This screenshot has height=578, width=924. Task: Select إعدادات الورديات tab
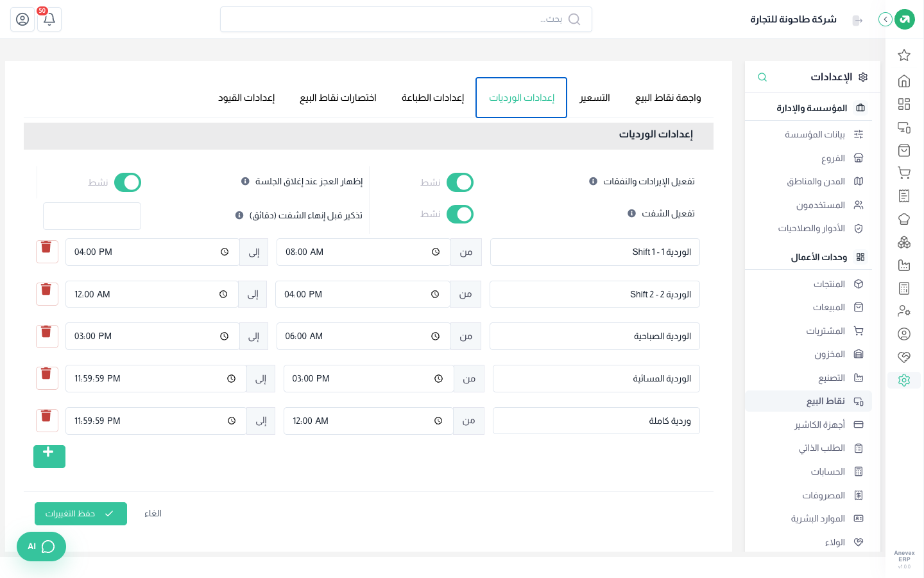point(522,98)
